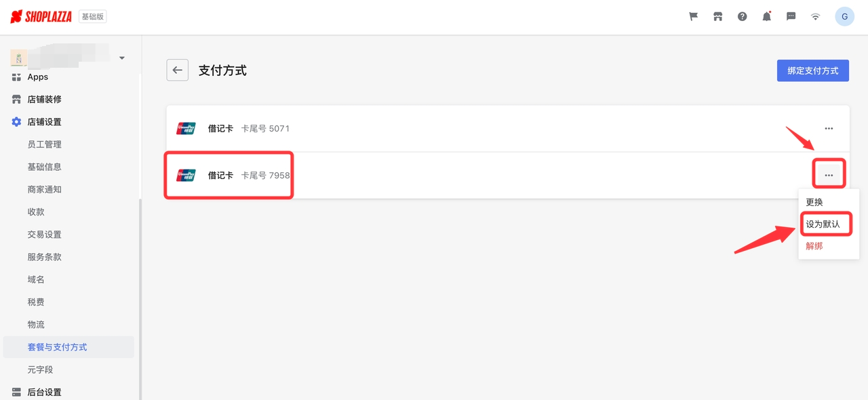The image size is (868, 400).
Task: Click the back arrow beside 支付方式
Action: coord(178,70)
